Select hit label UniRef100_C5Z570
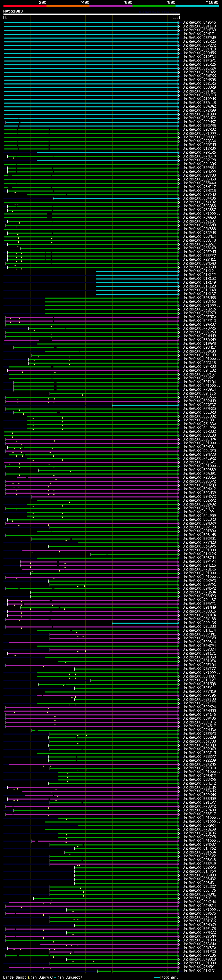Screen dimensions: 222x980 pos(199,316)
